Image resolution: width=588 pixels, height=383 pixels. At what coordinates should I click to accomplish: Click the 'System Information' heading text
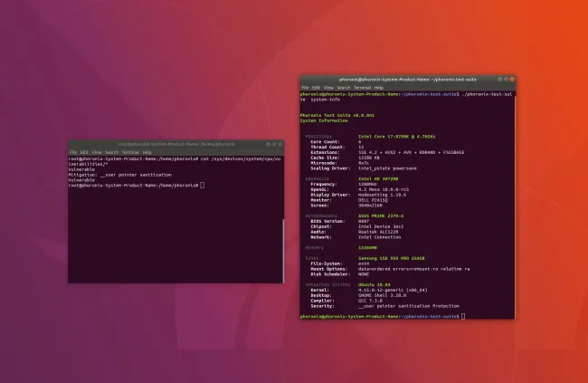[324, 121]
